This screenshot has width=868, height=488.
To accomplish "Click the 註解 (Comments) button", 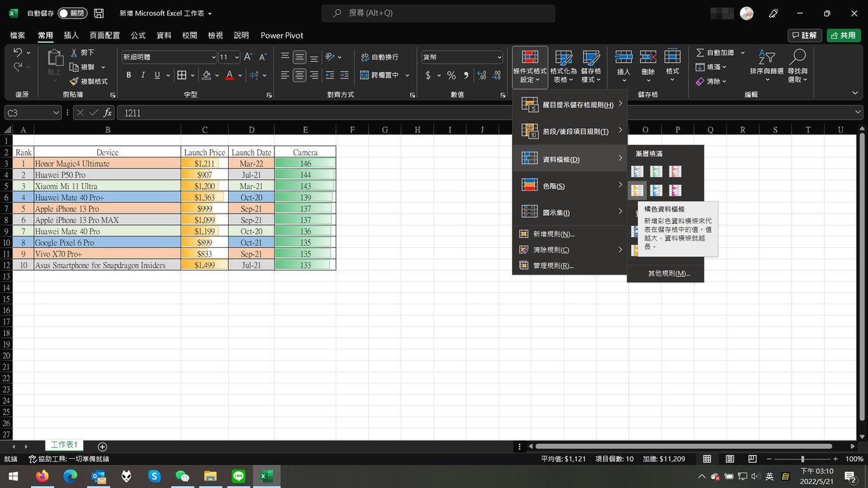I will click(x=804, y=36).
